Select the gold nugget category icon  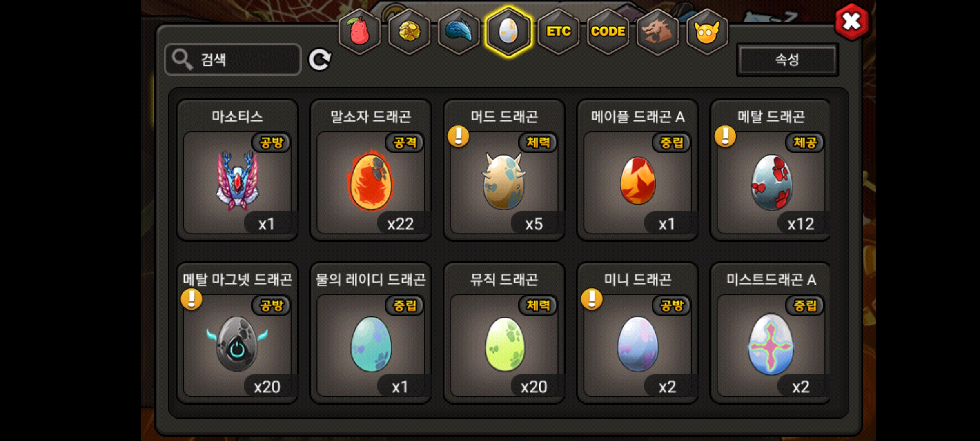tap(409, 31)
